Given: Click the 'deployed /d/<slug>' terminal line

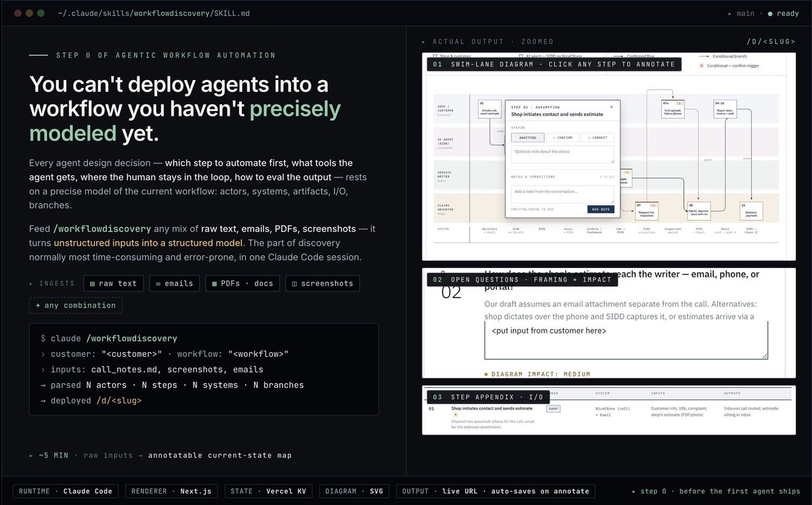Looking at the screenshot, I should pyautogui.click(x=91, y=401).
